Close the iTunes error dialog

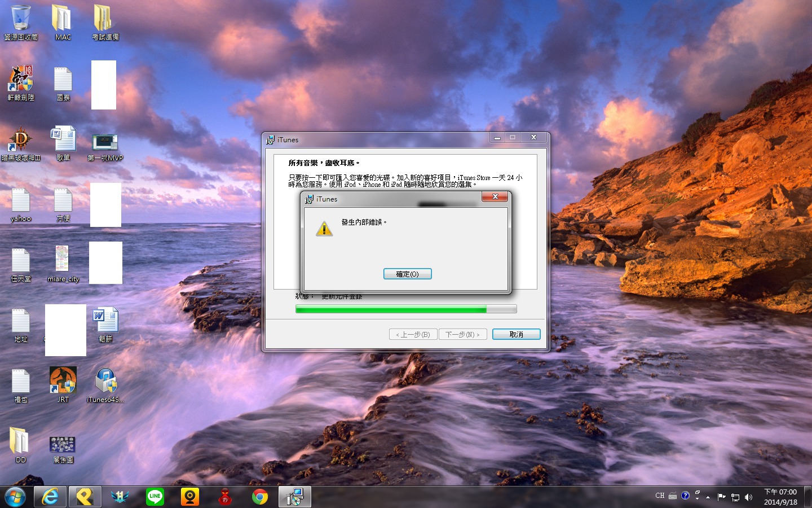click(495, 196)
